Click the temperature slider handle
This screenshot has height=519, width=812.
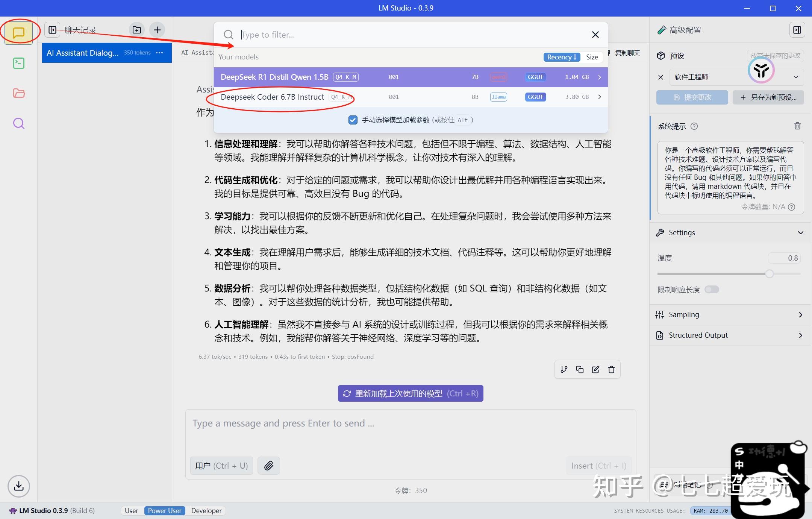point(770,274)
